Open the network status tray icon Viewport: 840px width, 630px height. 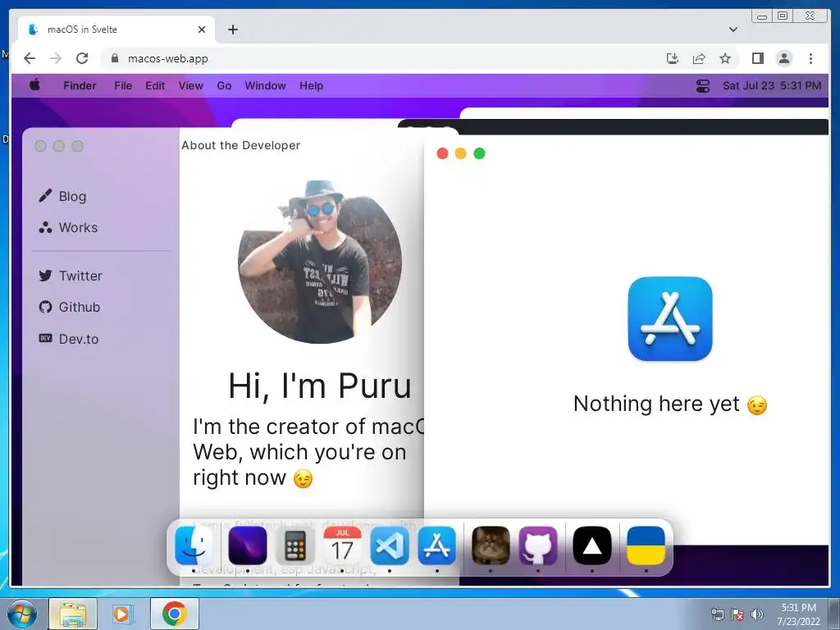click(717, 614)
